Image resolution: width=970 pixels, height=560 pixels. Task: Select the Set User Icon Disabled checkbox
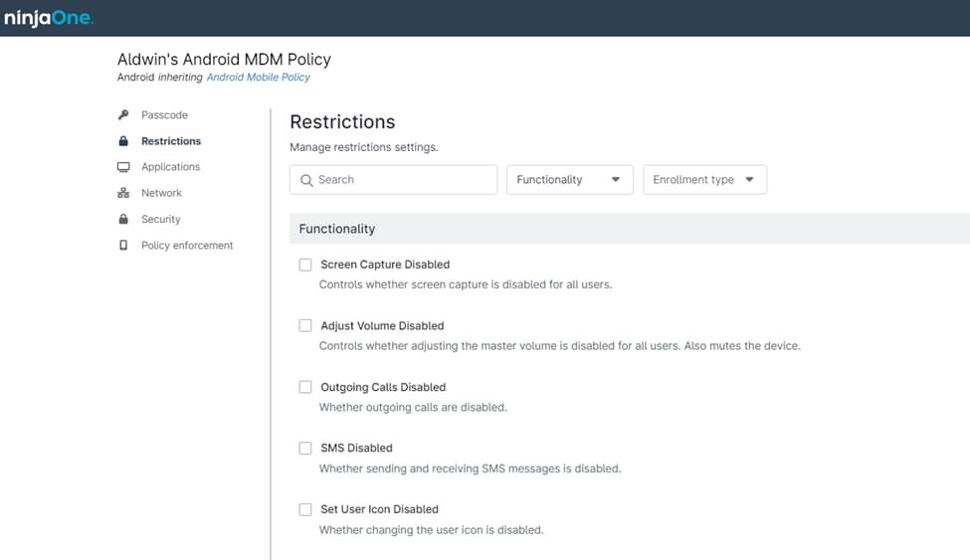pos(305,509)
